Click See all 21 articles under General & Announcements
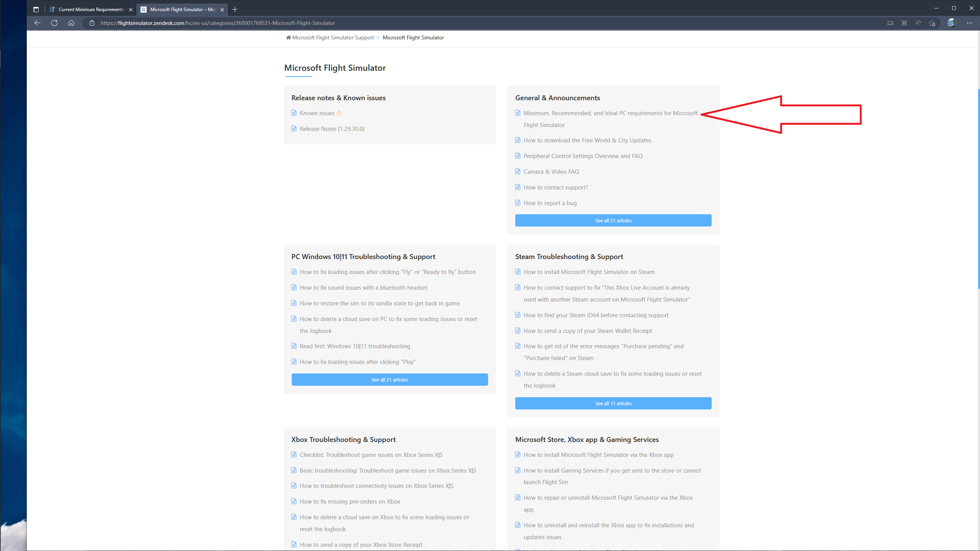This screenshot has width=980, height=551. tap(613, 220)
